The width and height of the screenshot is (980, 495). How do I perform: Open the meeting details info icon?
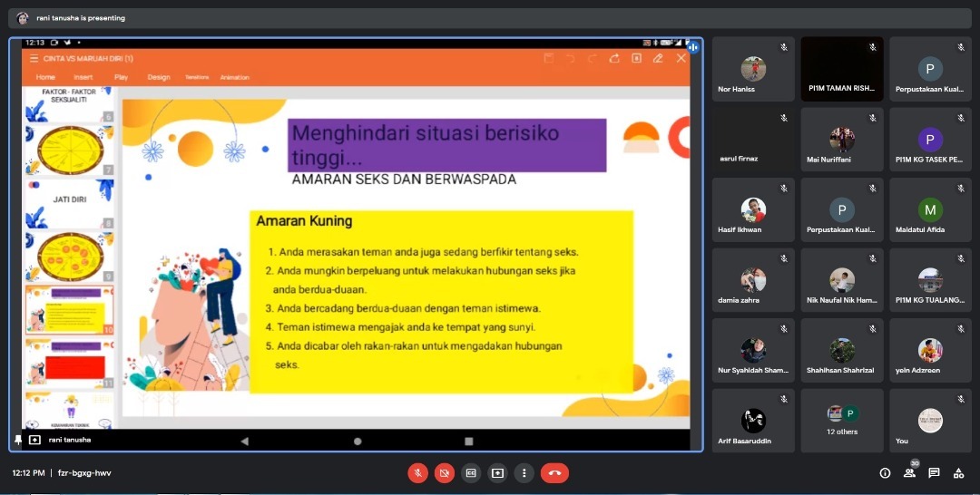pos(885,472)
